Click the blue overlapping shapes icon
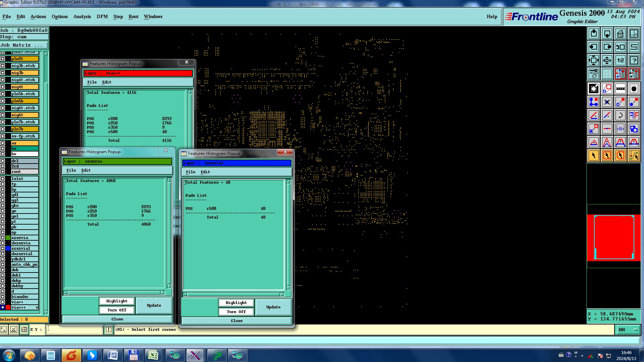Screen dimensions: 644x362 (x=634, y=129)
